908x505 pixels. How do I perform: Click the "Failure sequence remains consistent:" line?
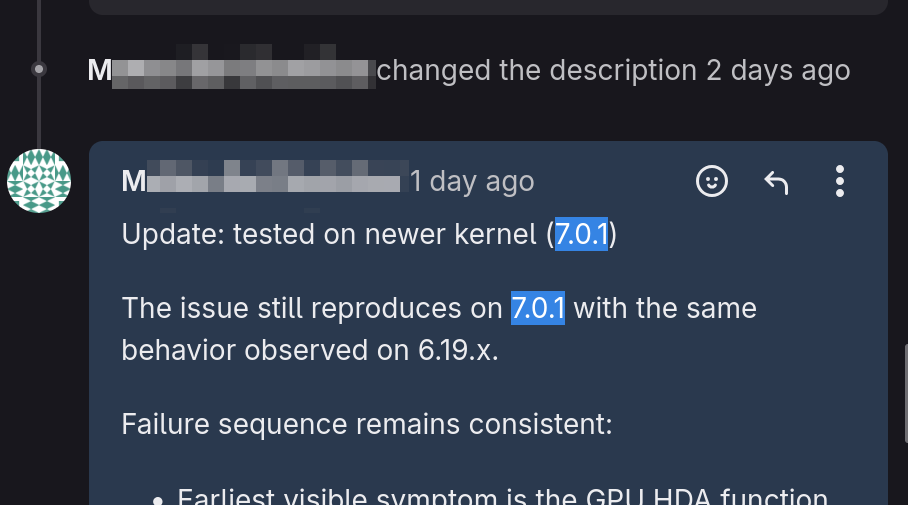pyautogui.click(x=366, y=423)
